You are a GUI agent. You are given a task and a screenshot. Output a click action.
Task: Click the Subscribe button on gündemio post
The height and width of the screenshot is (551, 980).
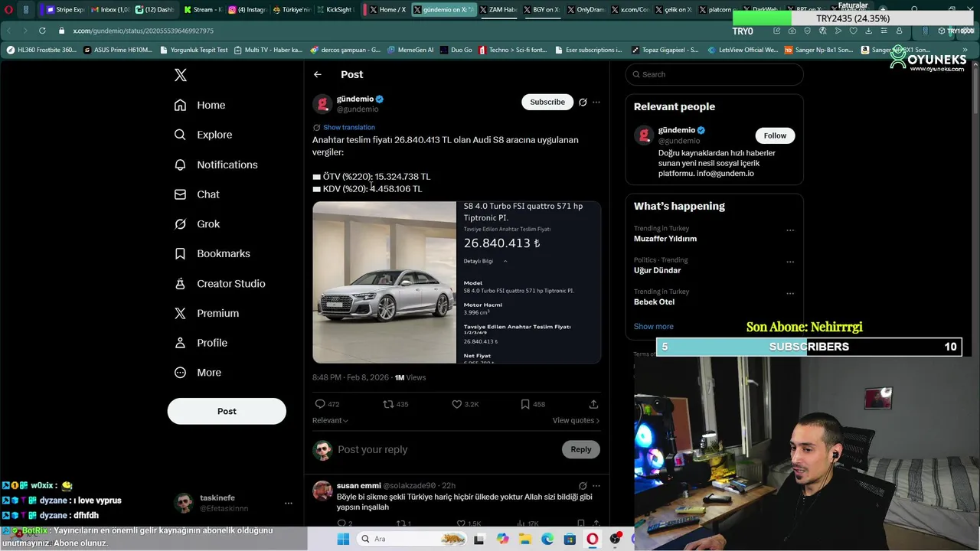547,102
